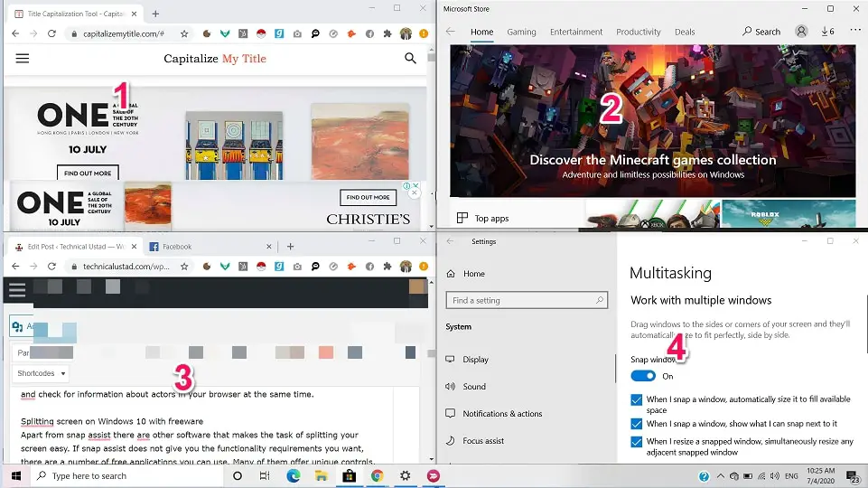Screen dimensions: 868x488
Task: Open File Explorer from the taskbar
Action: pos(321,476)
